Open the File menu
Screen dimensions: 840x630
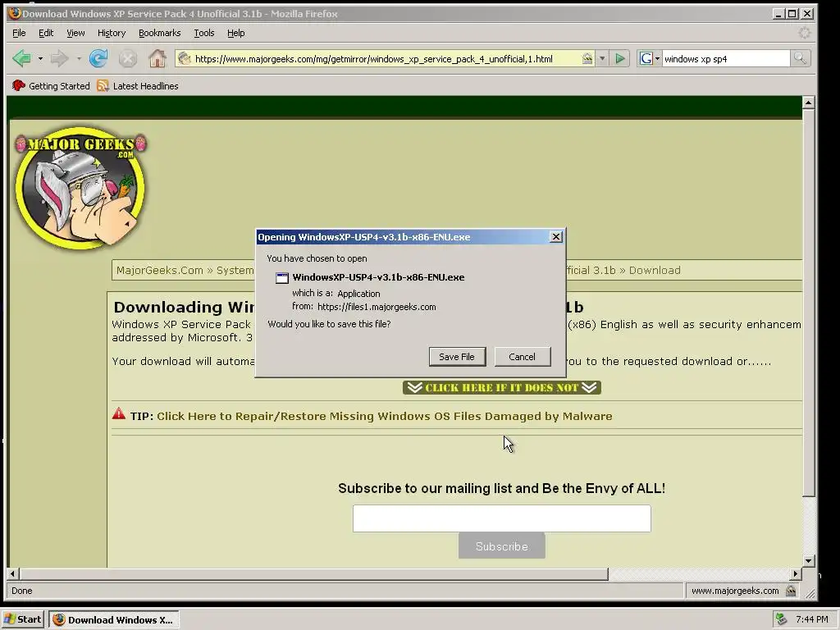click(x=19, y=33)
